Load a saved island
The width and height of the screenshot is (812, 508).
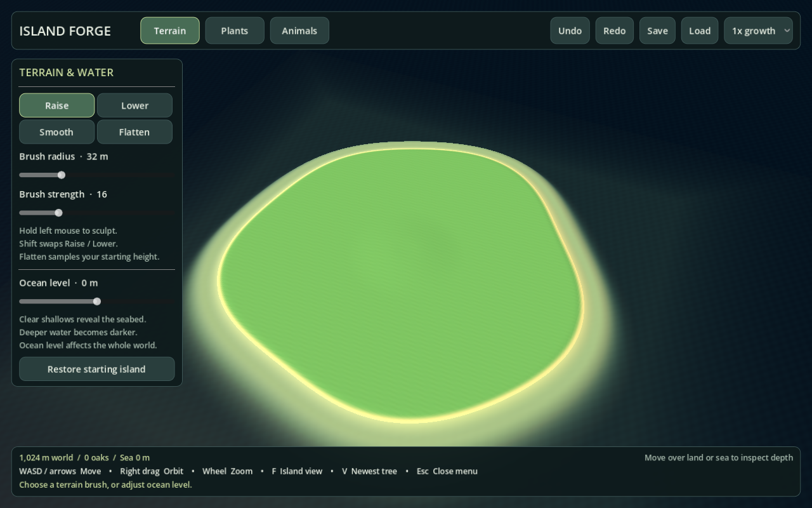pyautogui.click(x=700, y=30)
